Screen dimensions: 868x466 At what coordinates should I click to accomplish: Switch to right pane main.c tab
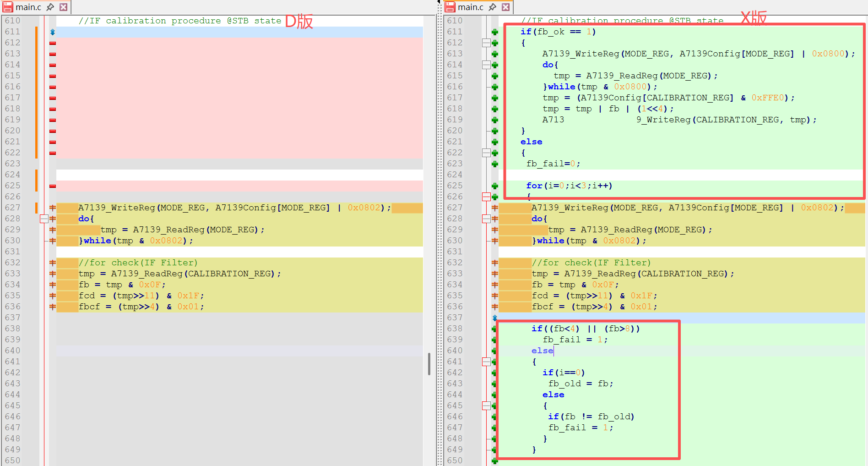pyautogui.click(x=470, y=7)
